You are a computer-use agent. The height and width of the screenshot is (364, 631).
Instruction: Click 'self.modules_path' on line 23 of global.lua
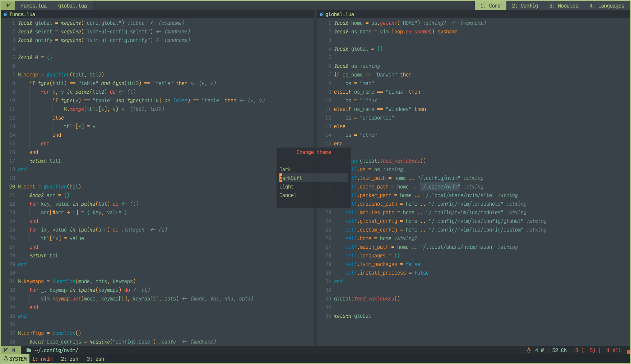(x=370, y=213)
